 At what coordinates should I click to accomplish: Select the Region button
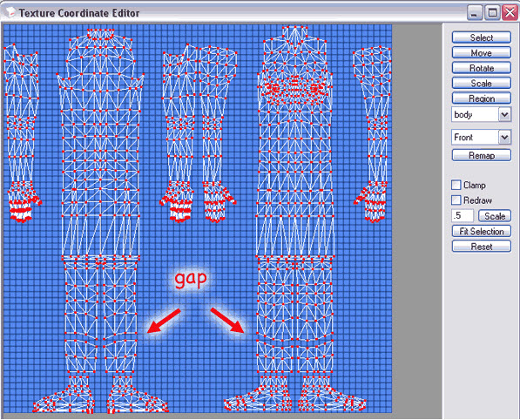[x=481, y=98]
